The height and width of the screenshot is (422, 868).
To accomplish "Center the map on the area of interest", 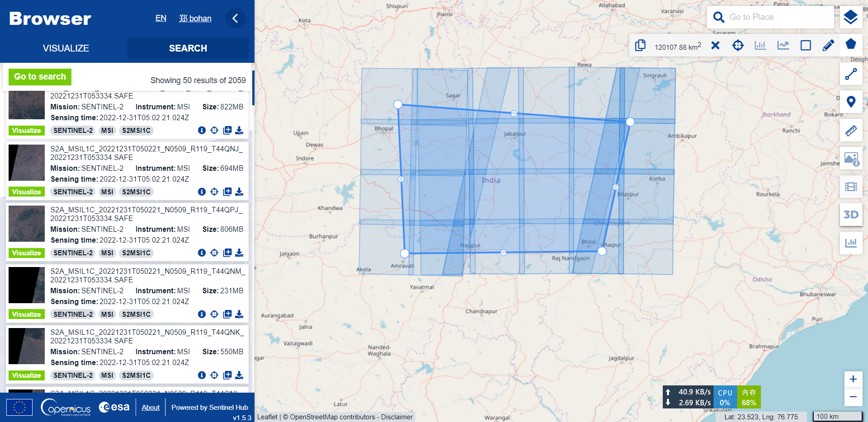I will [x=738, y=45].
